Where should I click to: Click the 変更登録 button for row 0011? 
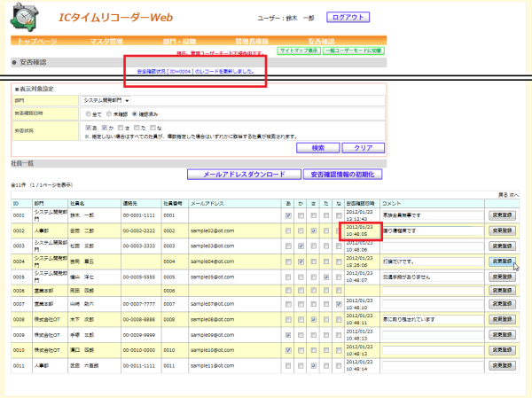[502, 365]
